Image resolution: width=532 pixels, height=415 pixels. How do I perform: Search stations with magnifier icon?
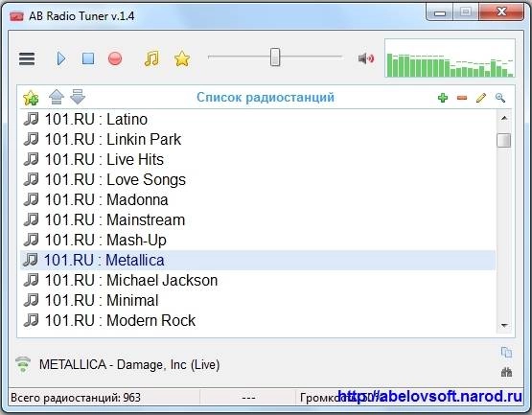tap(500, 98)
